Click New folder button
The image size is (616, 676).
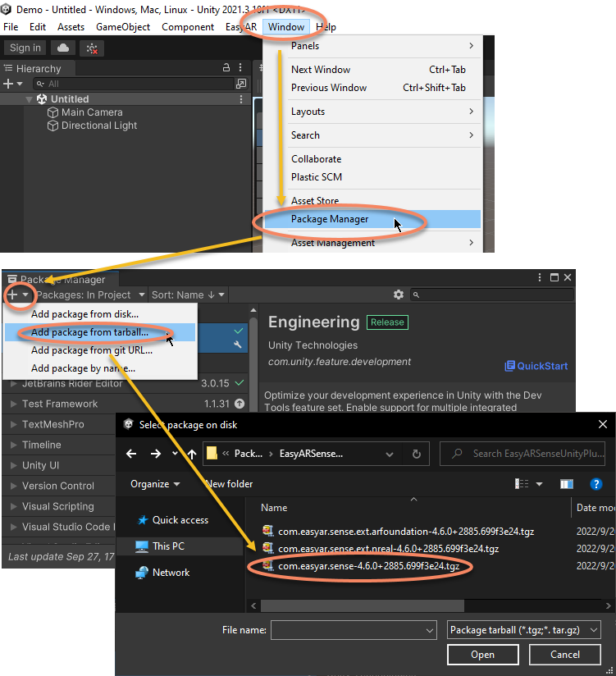point(230,484)
